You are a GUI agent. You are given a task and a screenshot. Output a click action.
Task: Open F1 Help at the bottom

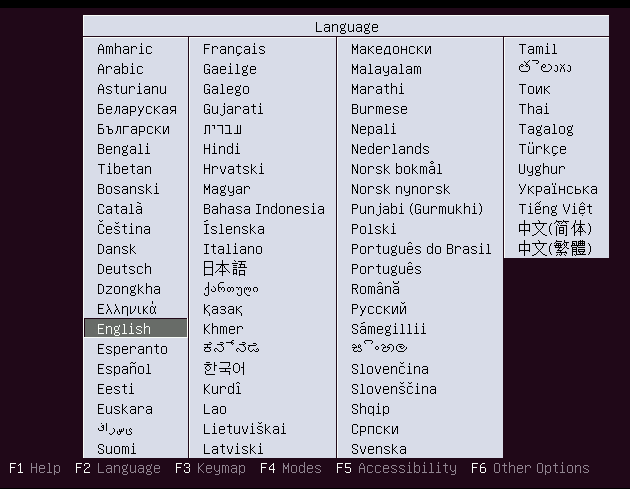35,468
